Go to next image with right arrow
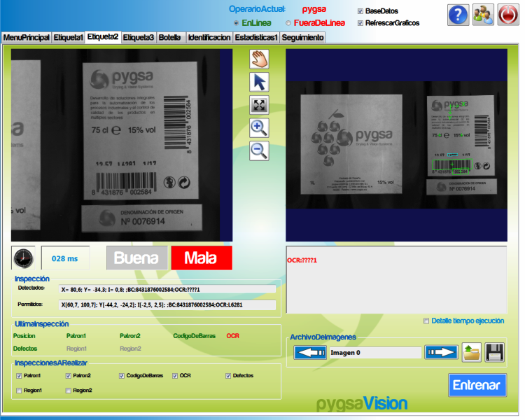The width and height of the screenshot is (525, 420). [441, 352]
